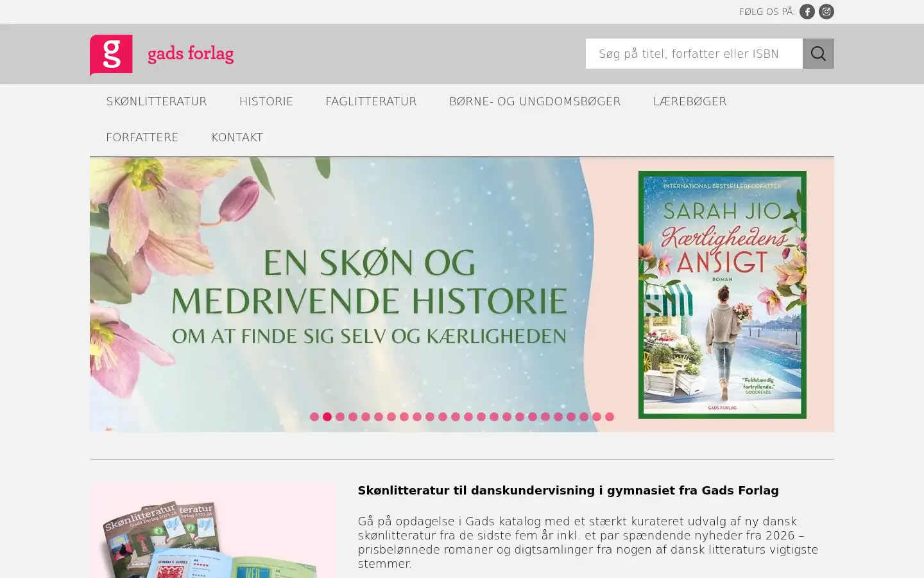The height and width of the screenshot is (578, 924).
Task: Jump to the last carousel pagination dot
Action: point(610,417)
